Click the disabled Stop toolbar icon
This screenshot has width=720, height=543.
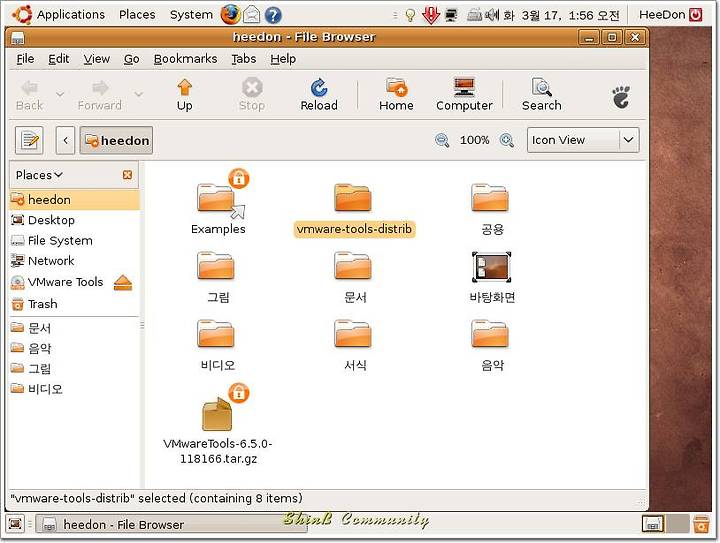[x=252, y=87]
